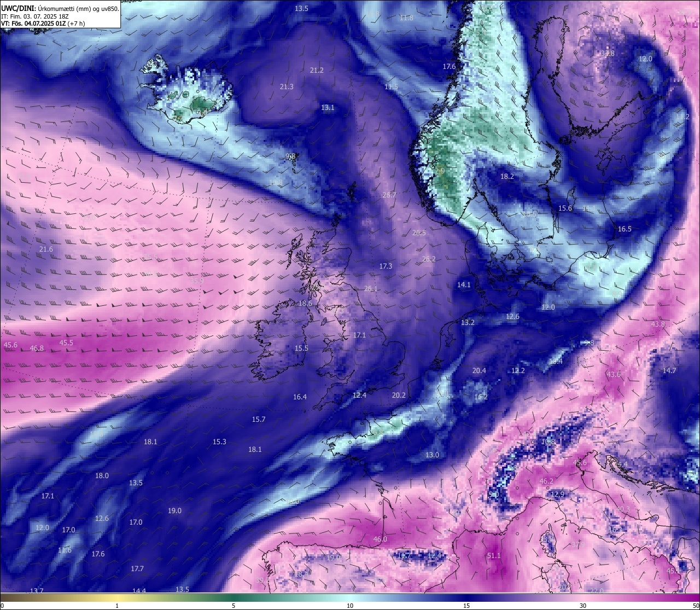Click the 'VT: Fös. 04.07.2025 01Z (+7 h)' line
This screenshot has height=610, width=700.
tap(43, 24)
